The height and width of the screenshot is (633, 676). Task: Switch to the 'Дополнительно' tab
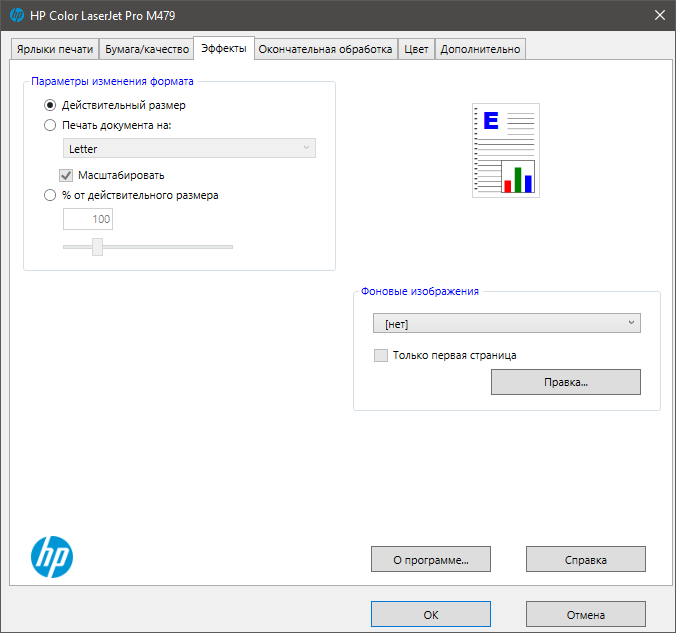coord(480,49)
